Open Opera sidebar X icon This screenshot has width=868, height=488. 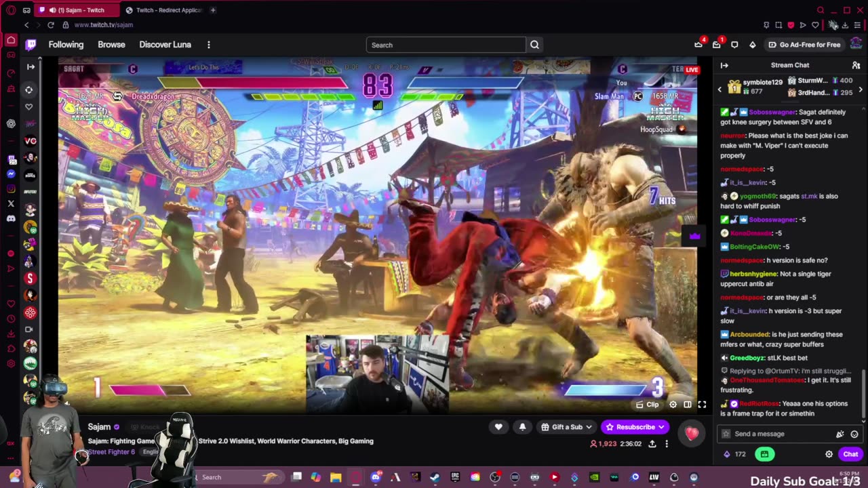click(11, 203)
